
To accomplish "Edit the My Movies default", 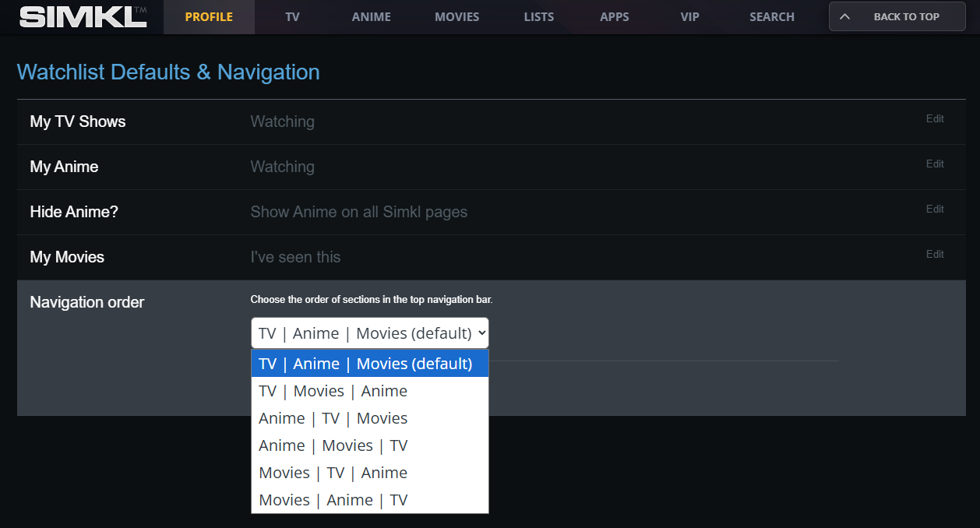I will [x=935, y=255].
